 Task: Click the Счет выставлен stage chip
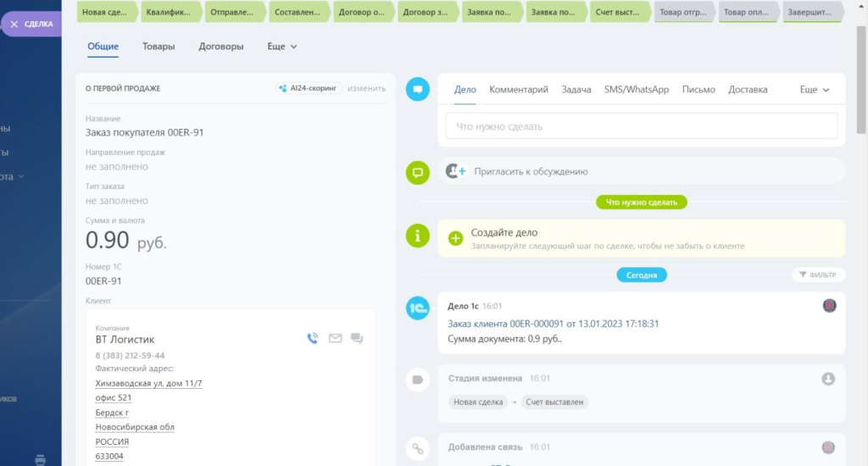click(x=554, y=402)
